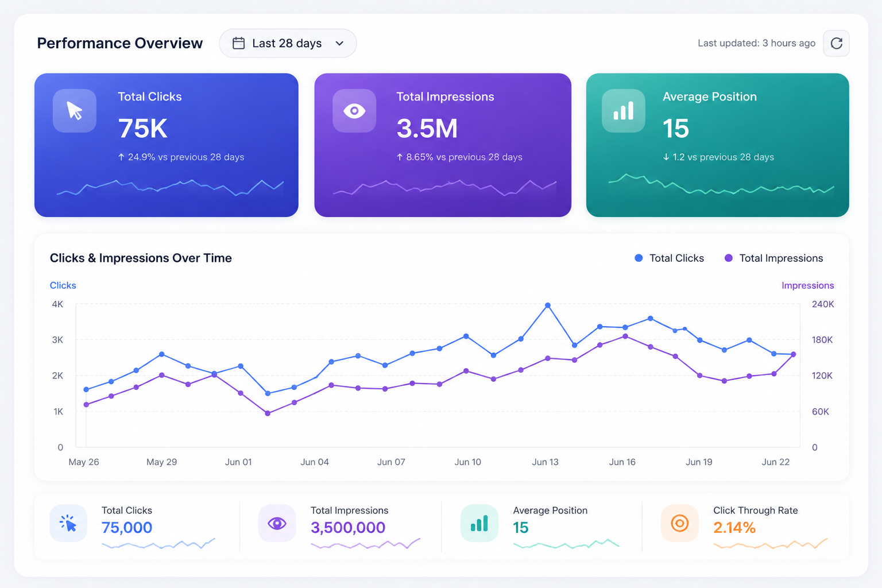Click the purple Total Impressions legend dot

pos(729,258)
